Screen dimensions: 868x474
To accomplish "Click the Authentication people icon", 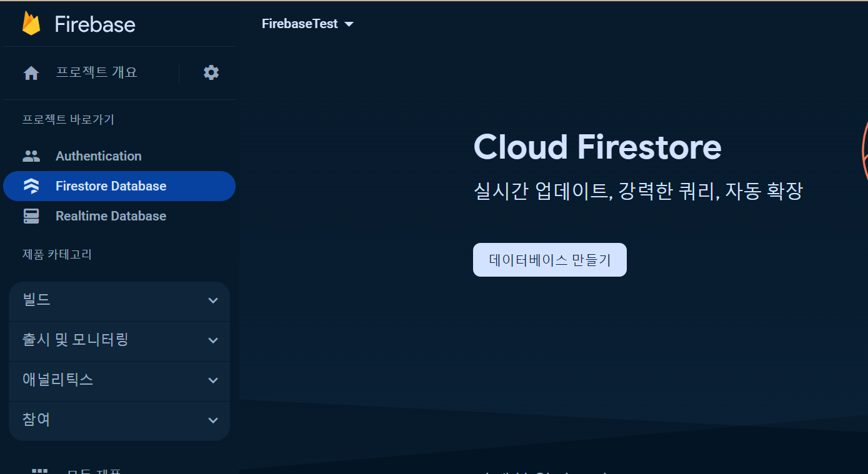I will (x=31, y=156).
